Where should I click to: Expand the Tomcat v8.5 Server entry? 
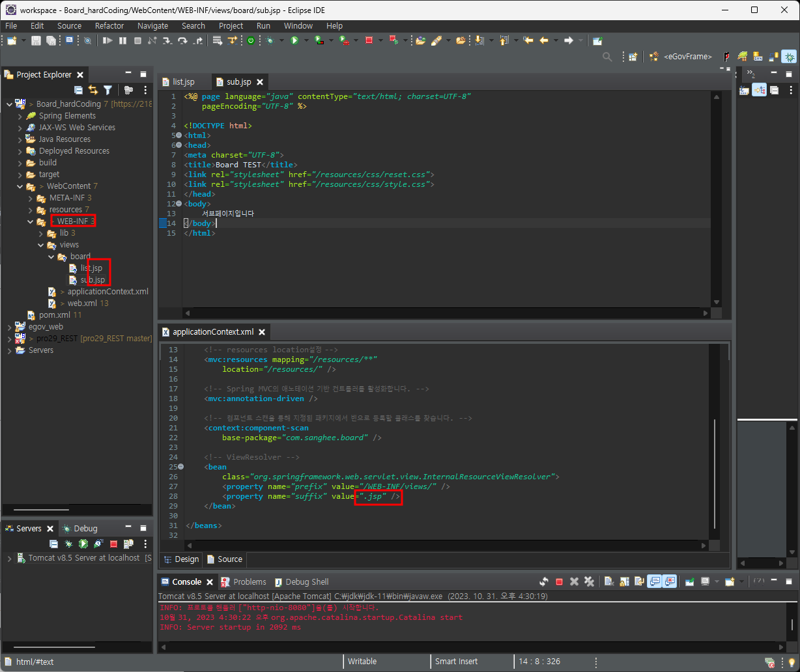coord(10,558)
